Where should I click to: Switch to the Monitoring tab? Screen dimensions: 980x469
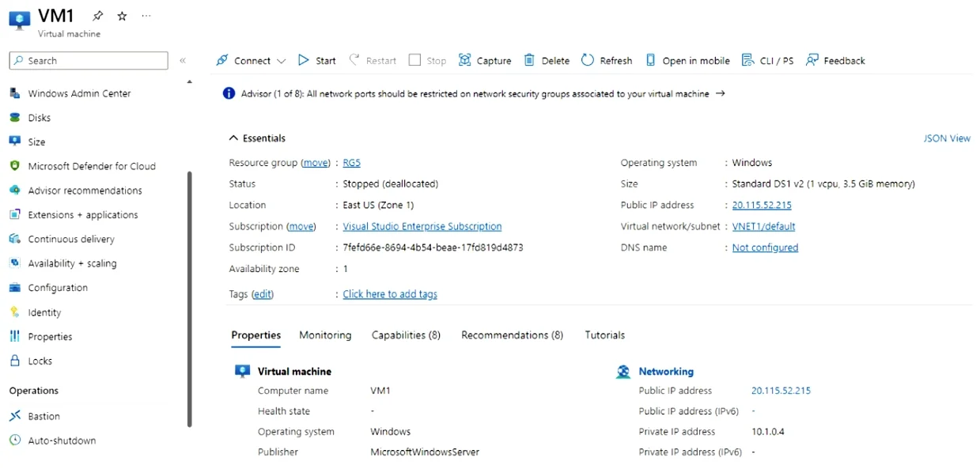coord(325,335)
